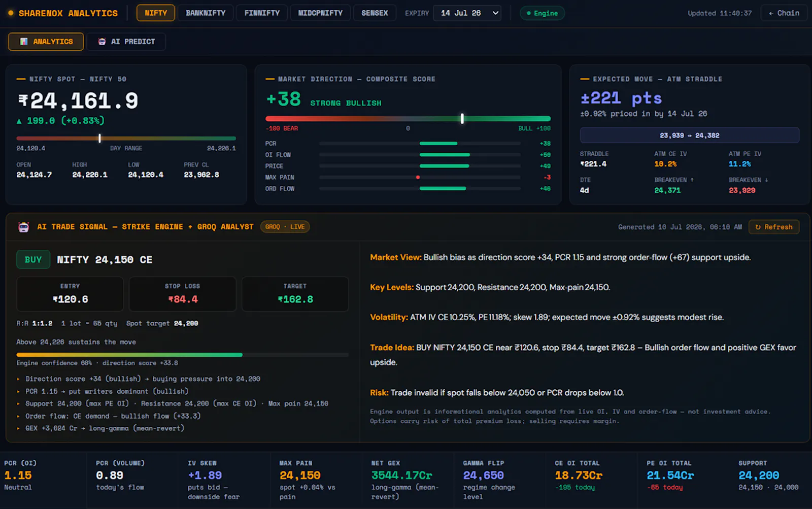Click the orange Sharenox Analytics logo dot

click(x=11, y=13)
